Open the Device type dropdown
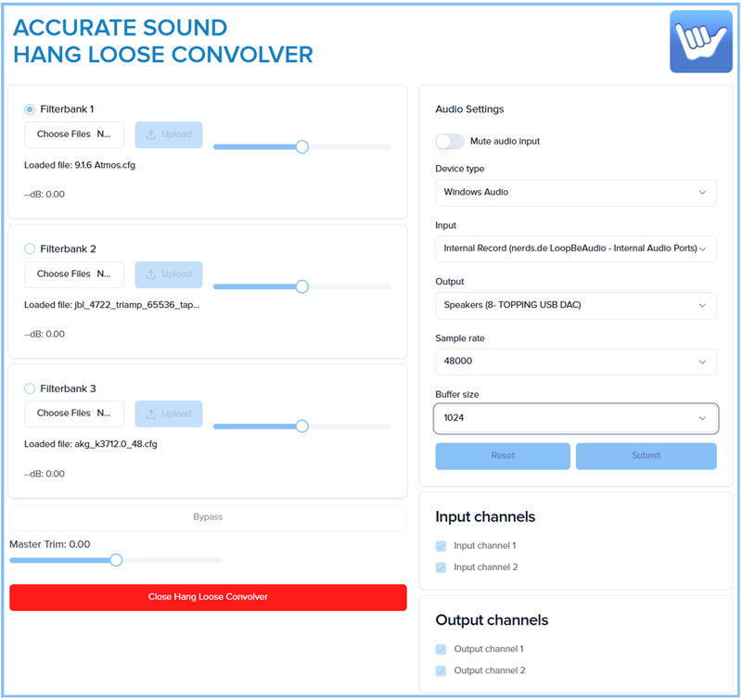The width and height of the screenshot is (742, 700). coord(575,192)
